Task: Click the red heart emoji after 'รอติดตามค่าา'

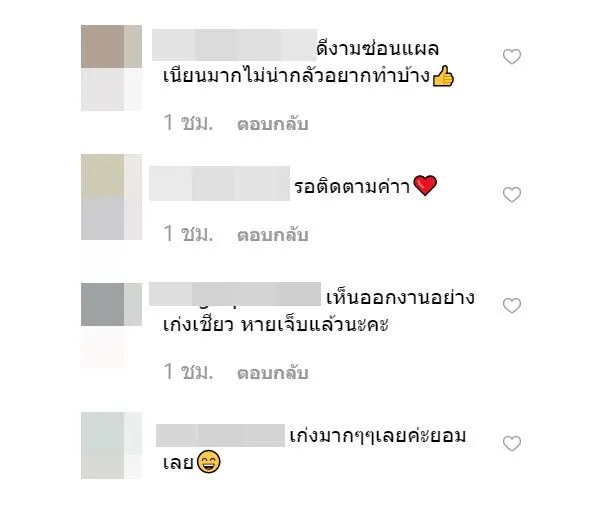Action: (x=425, y=186)
